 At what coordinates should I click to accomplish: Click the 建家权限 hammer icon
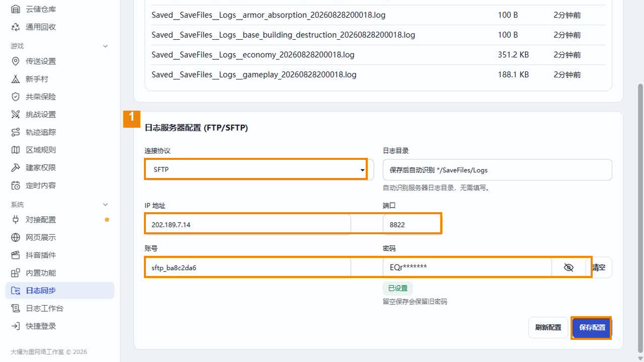click(x=16, y=167)
